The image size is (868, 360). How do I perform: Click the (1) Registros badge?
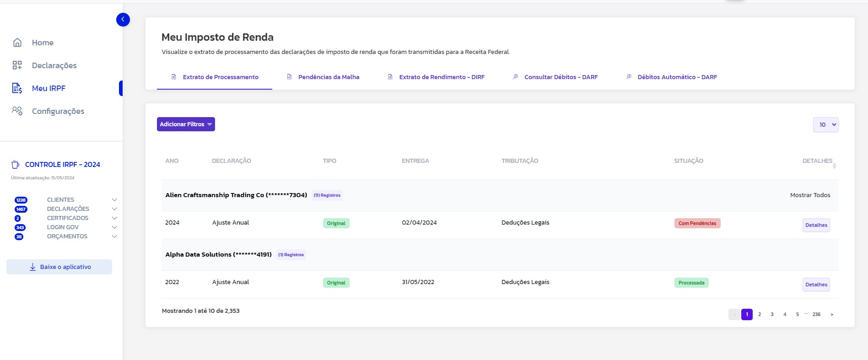(291, 255)
